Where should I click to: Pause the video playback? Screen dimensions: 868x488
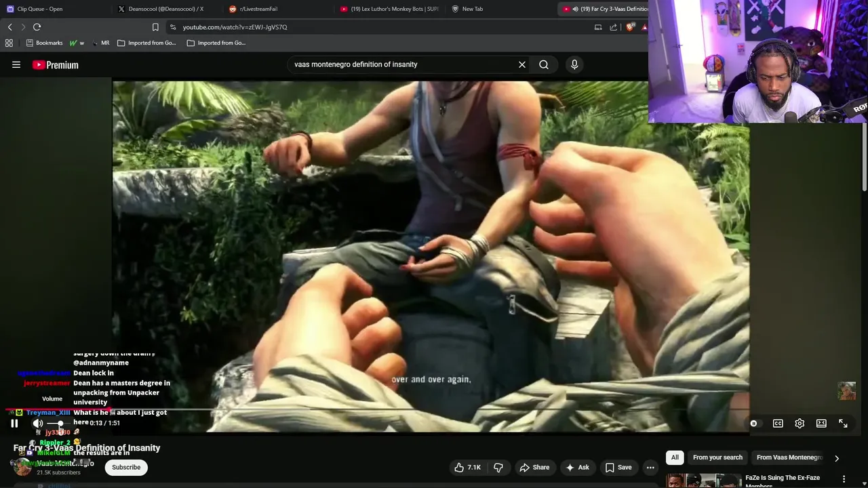tap(14, 423)
